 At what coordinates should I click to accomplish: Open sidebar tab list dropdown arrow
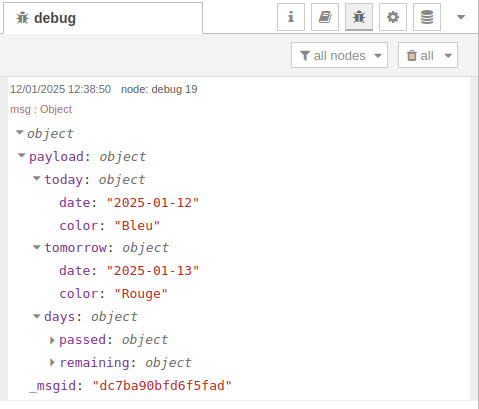[x=461, y=17]
